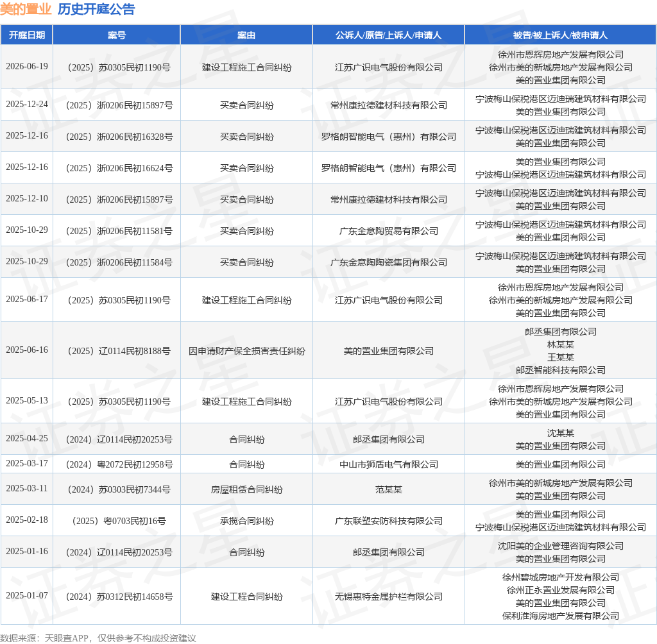This screenshot has width=657, height=644.
Task: Click defendant 沈阳美的企业管理咨询有限公司
Action: point(560,546)
